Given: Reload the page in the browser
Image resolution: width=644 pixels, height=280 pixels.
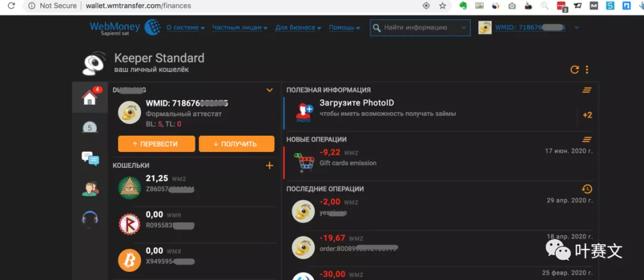Looking at the screenshot, I should (x=11, y=6).
